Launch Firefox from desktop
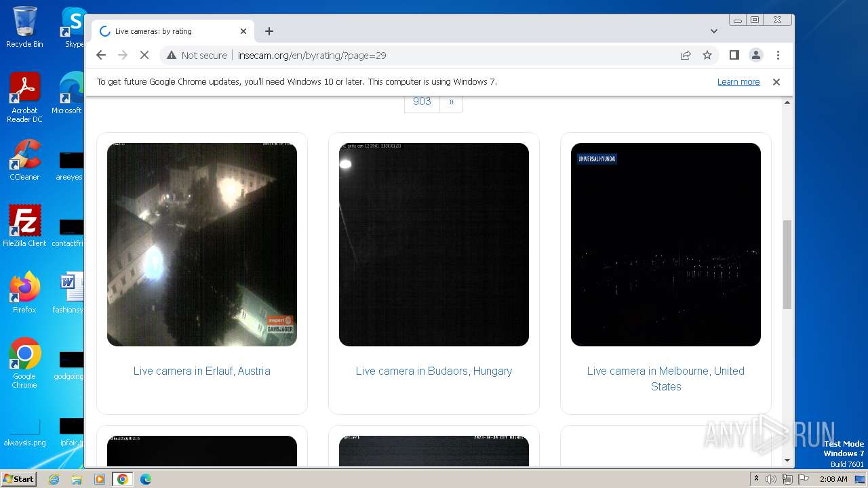The height and width of the screenshot is (488, 868). (24, 293)
